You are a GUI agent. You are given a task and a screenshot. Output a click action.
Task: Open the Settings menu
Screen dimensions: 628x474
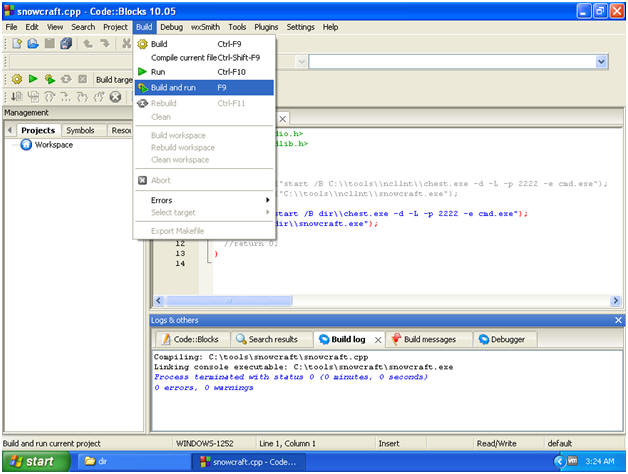coord(300,27)
